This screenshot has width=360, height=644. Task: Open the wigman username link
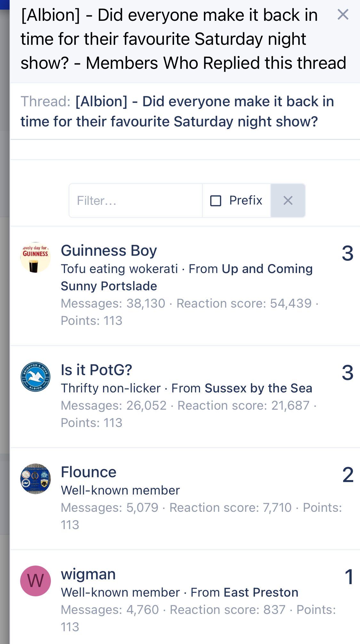point(88,575)
